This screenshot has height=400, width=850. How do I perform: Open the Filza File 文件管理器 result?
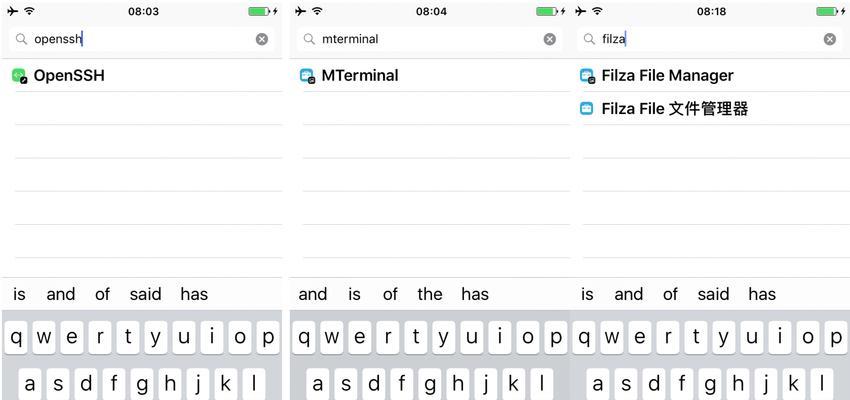(710, 108)
